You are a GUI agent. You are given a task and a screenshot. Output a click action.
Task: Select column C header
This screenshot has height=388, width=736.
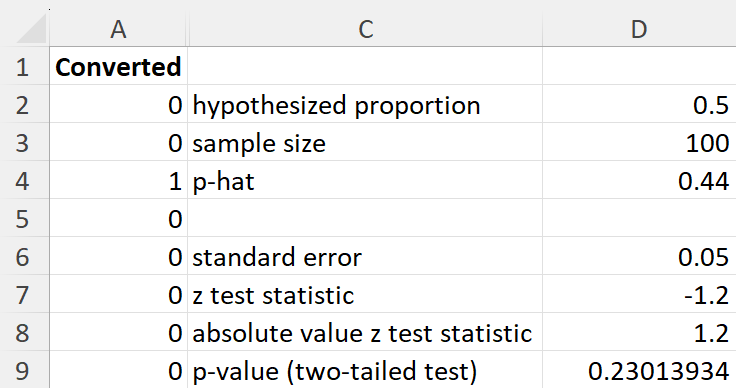point(365,29)
